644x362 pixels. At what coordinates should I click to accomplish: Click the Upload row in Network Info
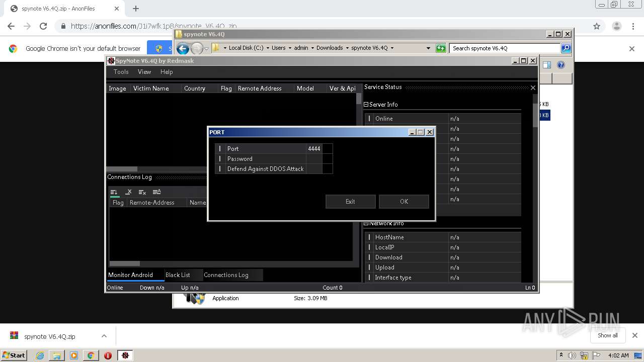point(443,267)
